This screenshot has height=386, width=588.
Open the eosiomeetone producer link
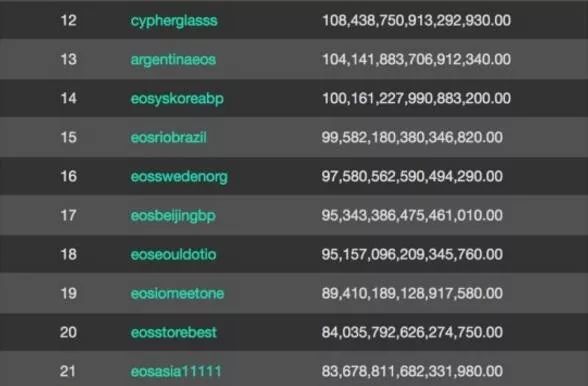[x=177, y=293]
